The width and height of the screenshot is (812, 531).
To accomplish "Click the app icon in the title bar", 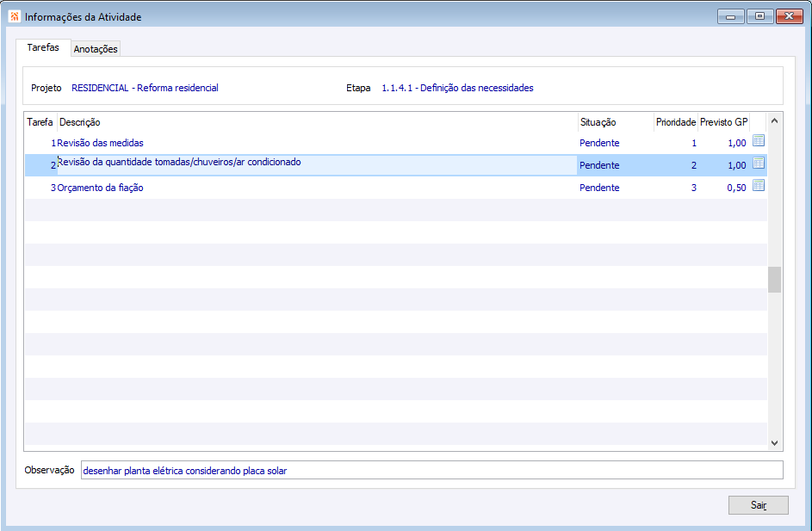I will coord(15,16).
